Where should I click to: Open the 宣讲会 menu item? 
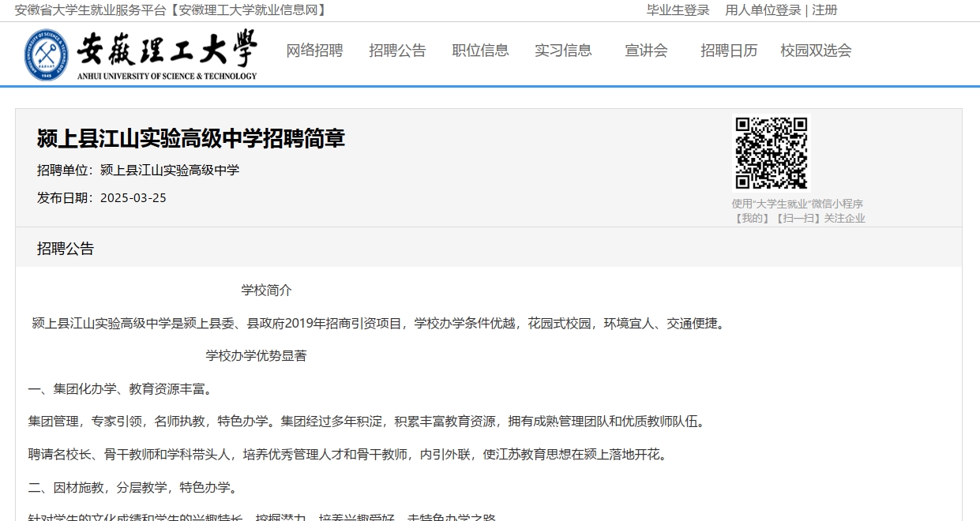coord(646,51)
